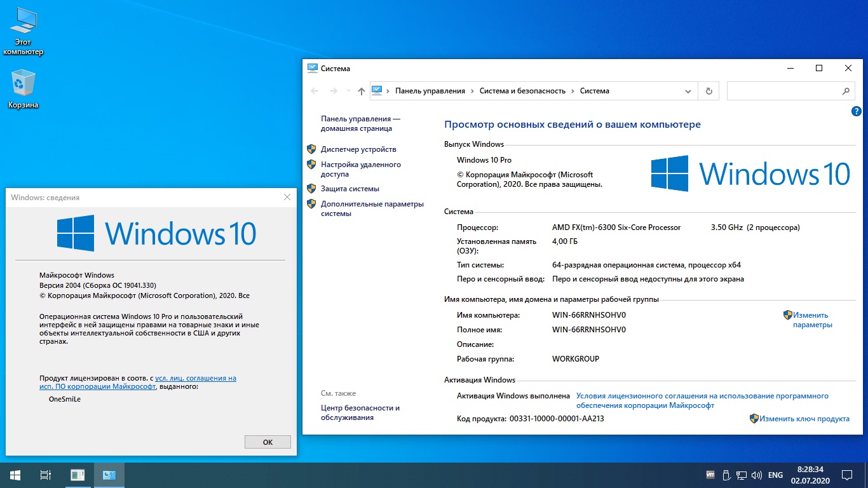868x488 pixels.
Task: Select the OneSmiLe licensee name
Action: [x=65, y=399]
